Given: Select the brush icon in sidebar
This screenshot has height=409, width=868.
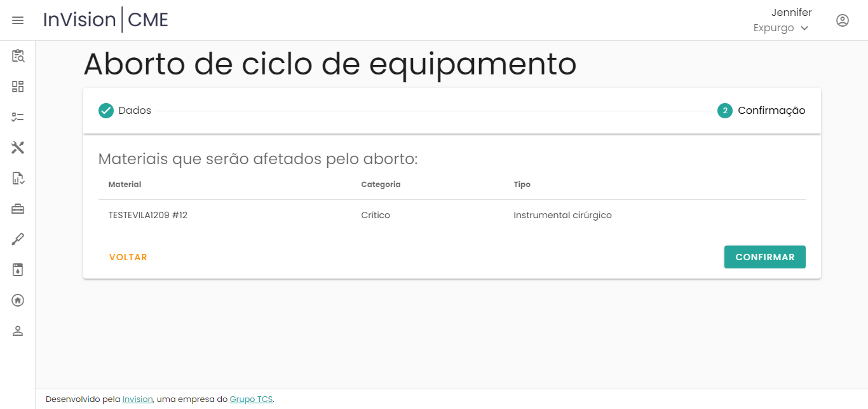Looking at the screenshot, I should (x=18, y=239).
